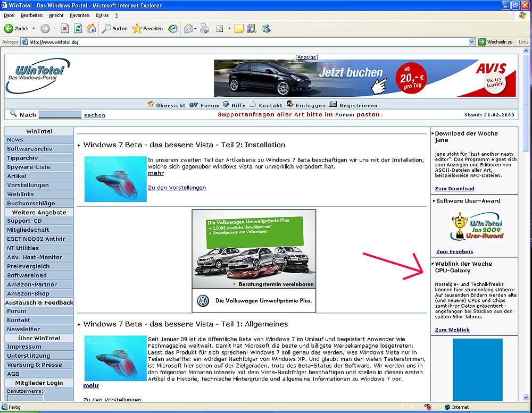Image resolution: width=532 pixels, height=413 pixels.
Task: Click the magnifier icon beside Nach
Action: pyautogui.click(x=13, y=113)
